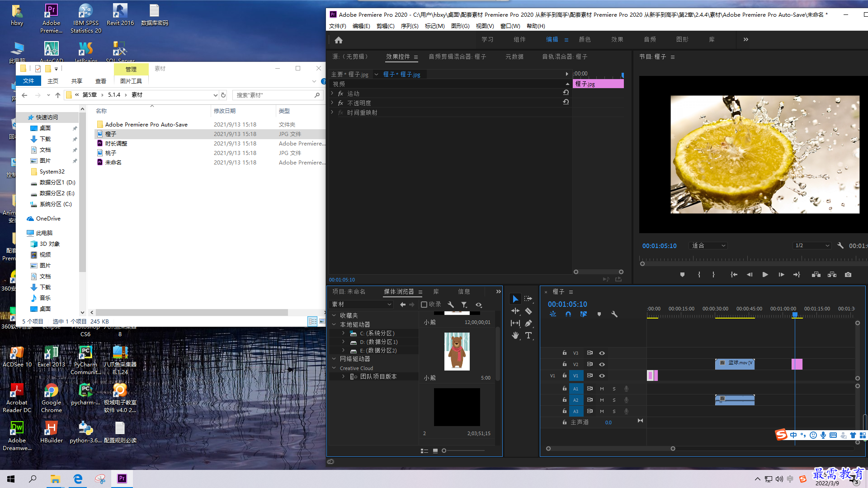Expand the C: (系统分区) drive
The height and width of the screenshot is (488, 868).
pyautogui.click(x=344, y=333)
